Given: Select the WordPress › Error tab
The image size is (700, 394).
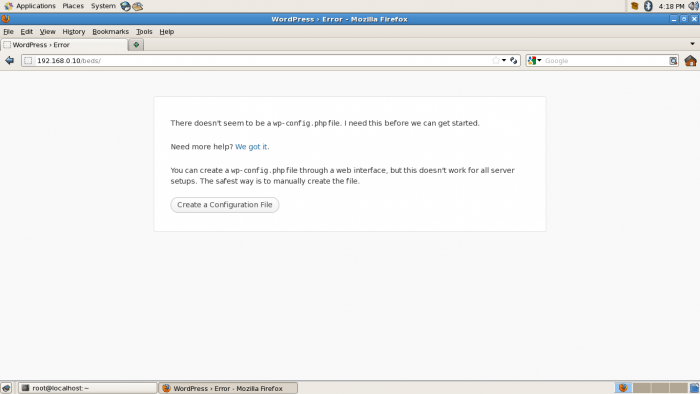Looking at the screenshot, I should pyautogui.click(x=64, y=45).
